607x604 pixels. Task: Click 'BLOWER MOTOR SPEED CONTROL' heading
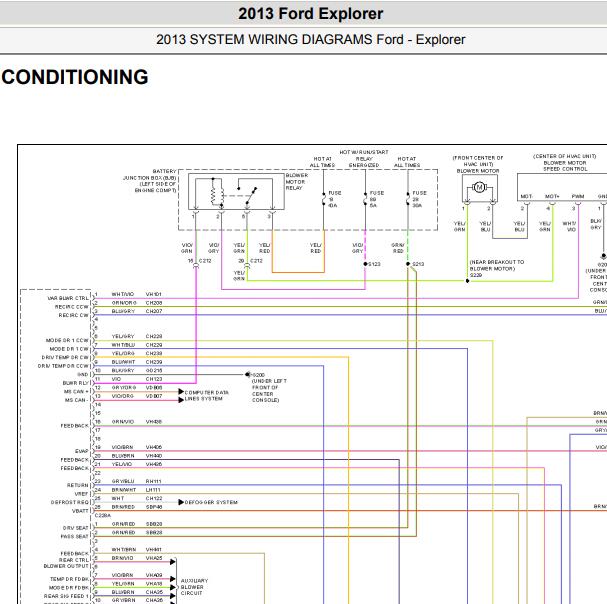point(565,166)
